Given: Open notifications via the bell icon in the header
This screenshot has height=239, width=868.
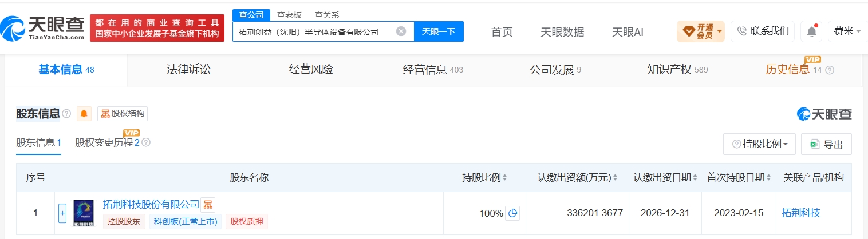Looking at the screenshot, I should click(811, 31).
